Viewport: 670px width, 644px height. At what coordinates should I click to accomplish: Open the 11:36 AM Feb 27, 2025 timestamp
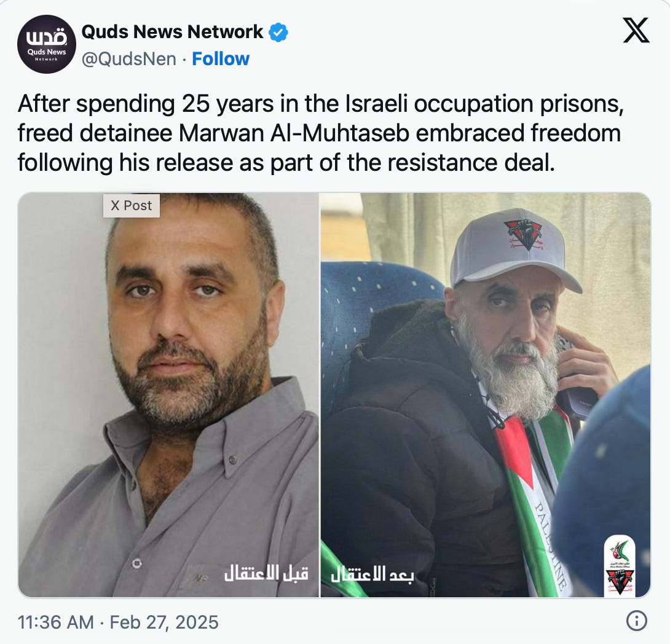coord(118,622)
